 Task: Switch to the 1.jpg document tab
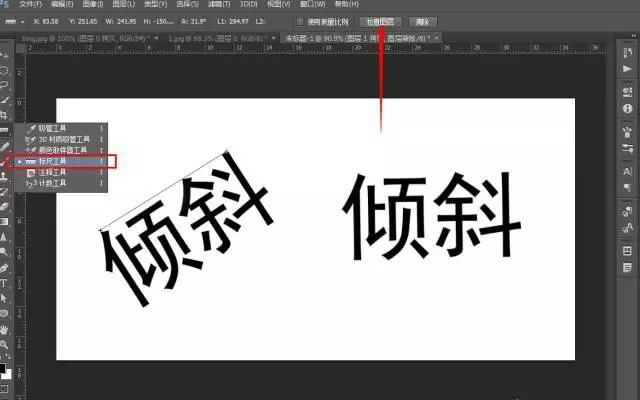click(x=218, y=38)
